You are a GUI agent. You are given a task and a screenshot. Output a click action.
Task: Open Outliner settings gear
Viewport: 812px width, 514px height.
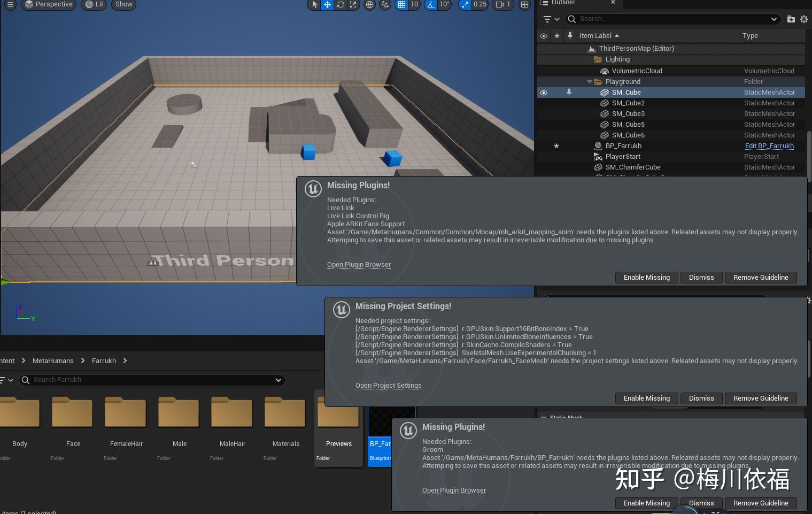pos(804,19)
